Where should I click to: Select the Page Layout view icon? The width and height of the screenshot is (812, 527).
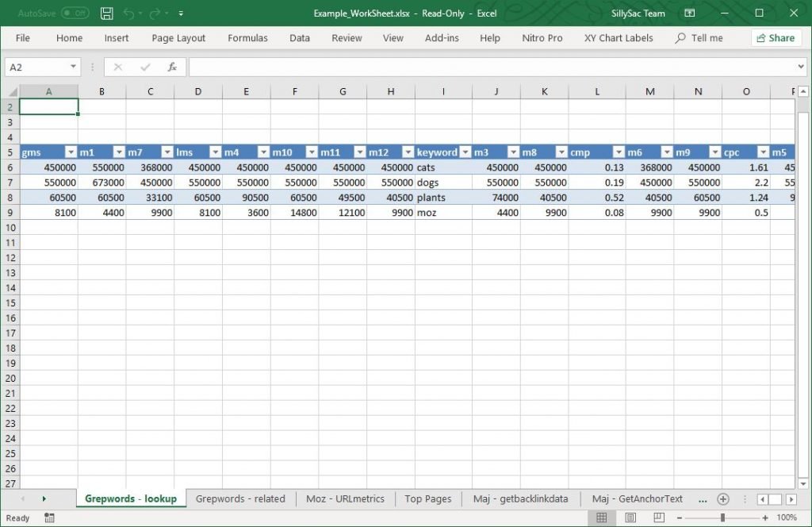click(x=630, y=517)
